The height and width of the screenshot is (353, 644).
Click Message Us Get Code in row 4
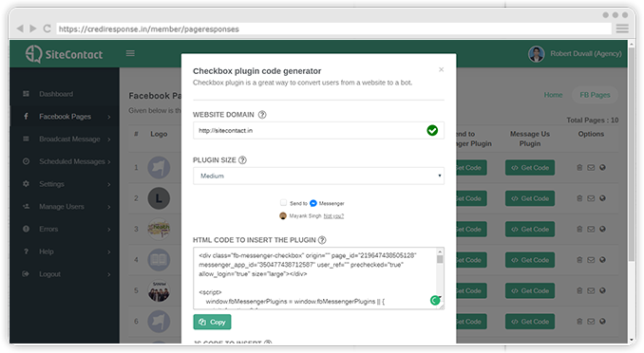click(x=530, y=260)
